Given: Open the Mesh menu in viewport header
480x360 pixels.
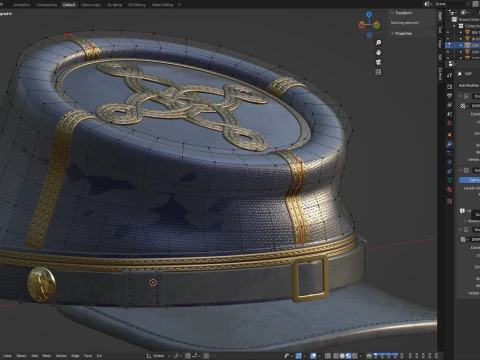Looking at the screenshot, I should (x=47, y=356).
